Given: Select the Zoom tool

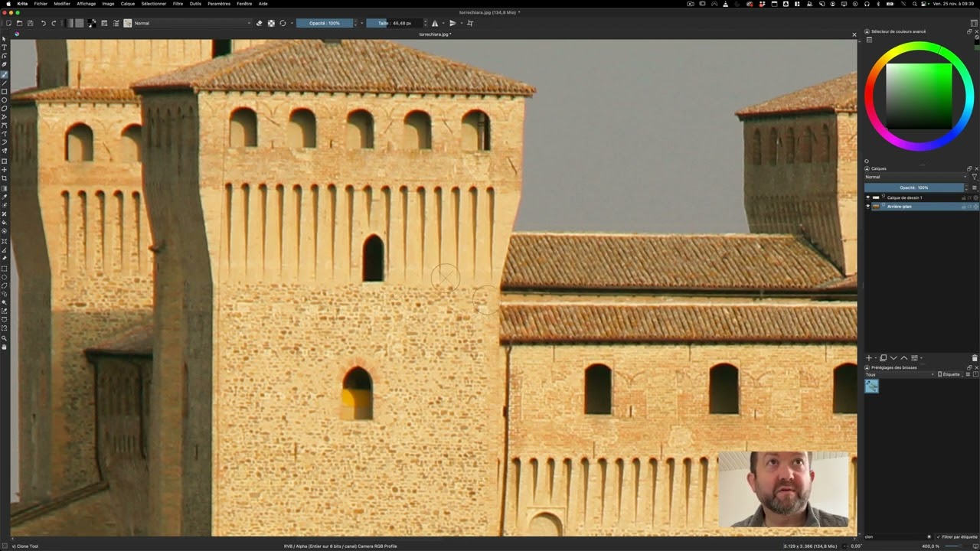Looking at the screenshot, I should tap(5, 337).
